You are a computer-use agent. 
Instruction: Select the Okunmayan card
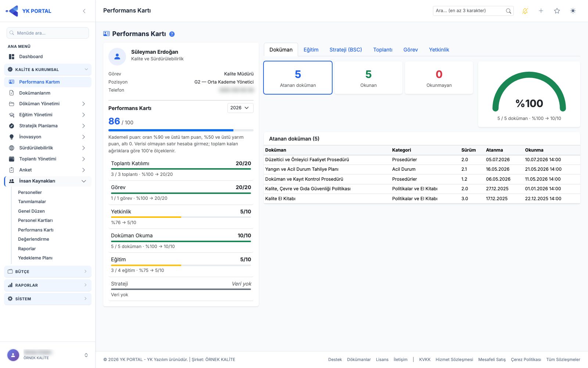439,78
